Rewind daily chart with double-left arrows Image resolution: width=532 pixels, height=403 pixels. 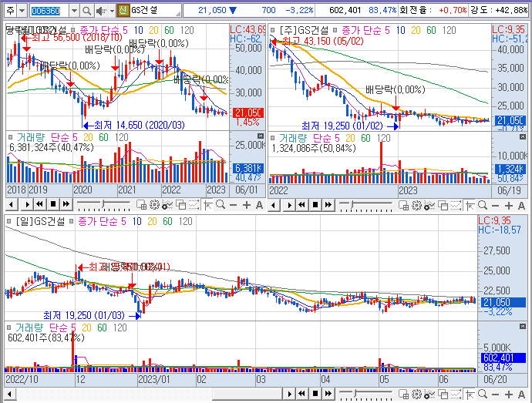tap(302, 394)
